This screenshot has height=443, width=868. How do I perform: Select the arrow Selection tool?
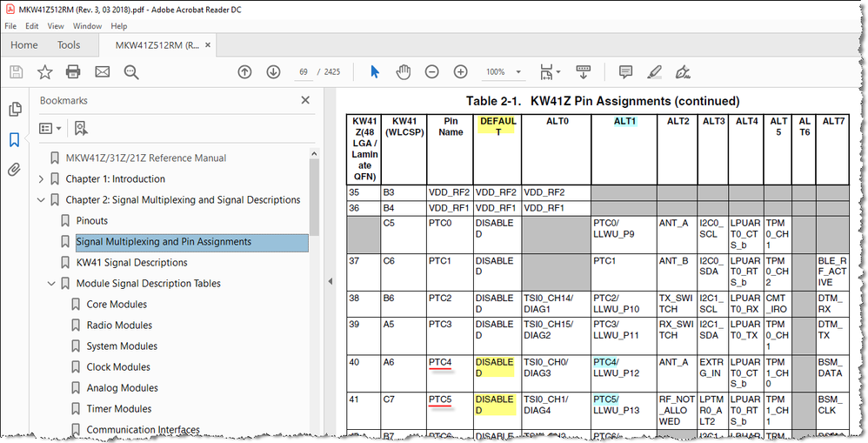pos(375,71)
